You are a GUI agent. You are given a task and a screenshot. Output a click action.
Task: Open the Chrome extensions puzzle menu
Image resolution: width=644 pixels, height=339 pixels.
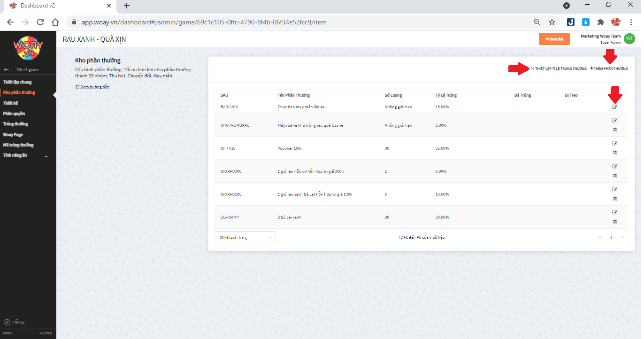click(x=600, y=22)
